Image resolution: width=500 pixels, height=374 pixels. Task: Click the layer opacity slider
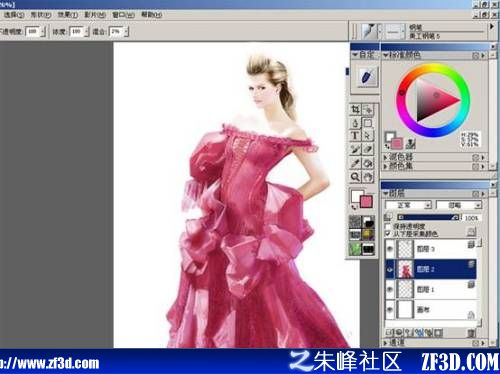point(428,217)
